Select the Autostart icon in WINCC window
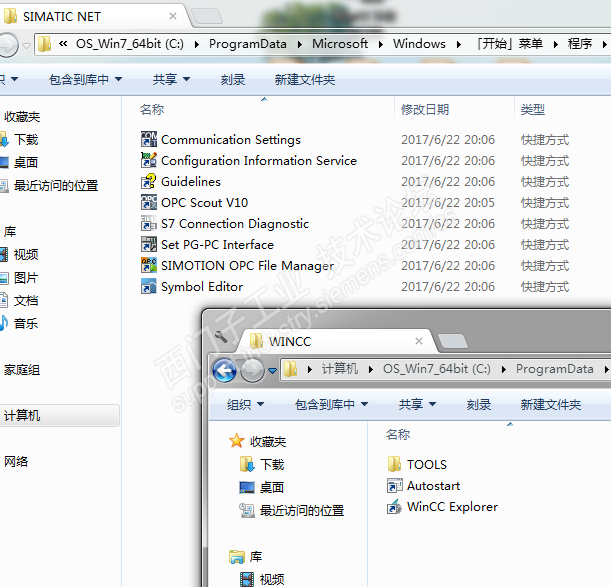This screenshot has width=611, height=587. coord(394,486)
